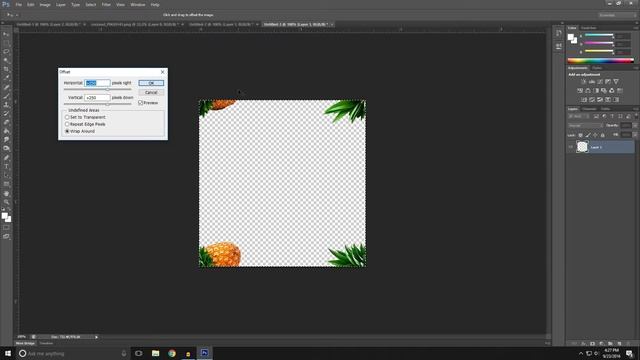Select the Clone Stamp tool
Viewport: 640px width, 360px height.
tap(6, 105)
